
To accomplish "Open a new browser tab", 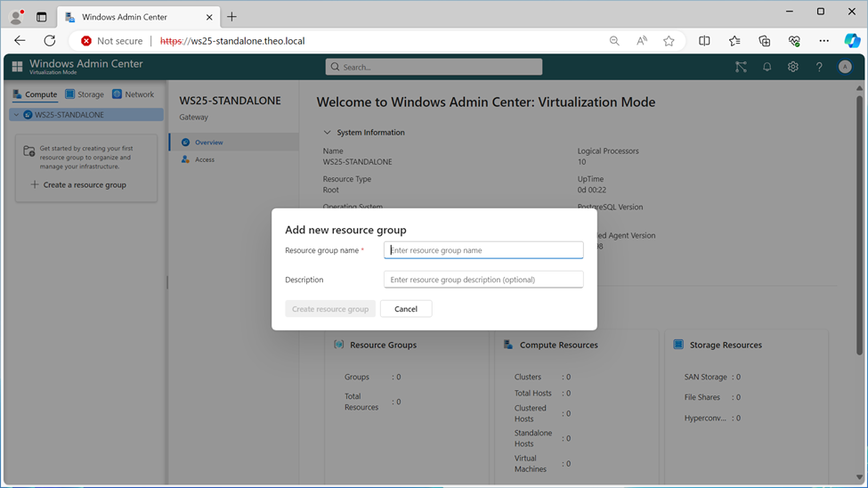I will point(232,17).
